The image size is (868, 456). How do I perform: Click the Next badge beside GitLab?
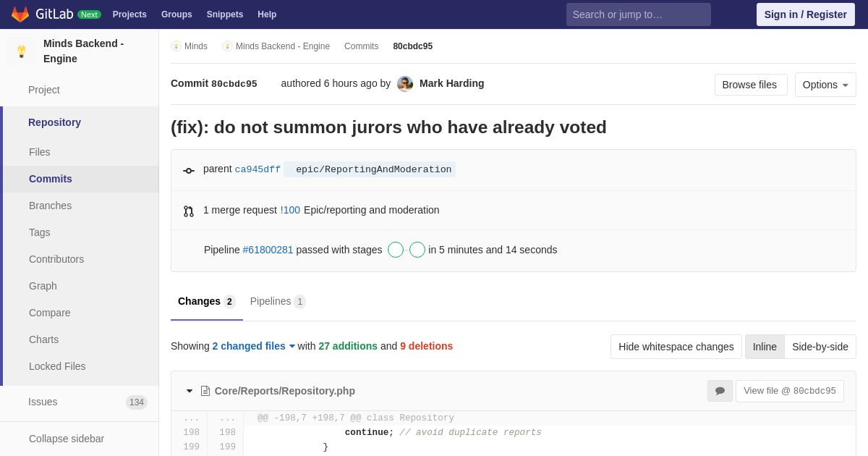89,14
